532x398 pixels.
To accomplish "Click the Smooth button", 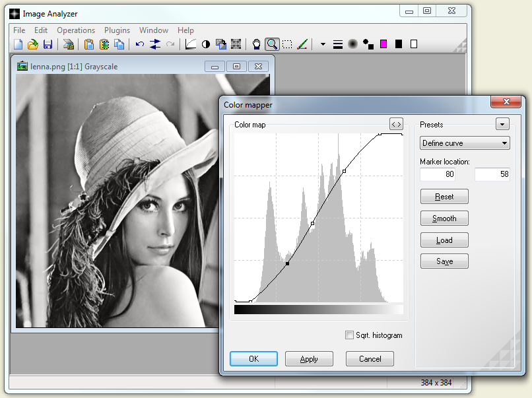I will point(444,218).
